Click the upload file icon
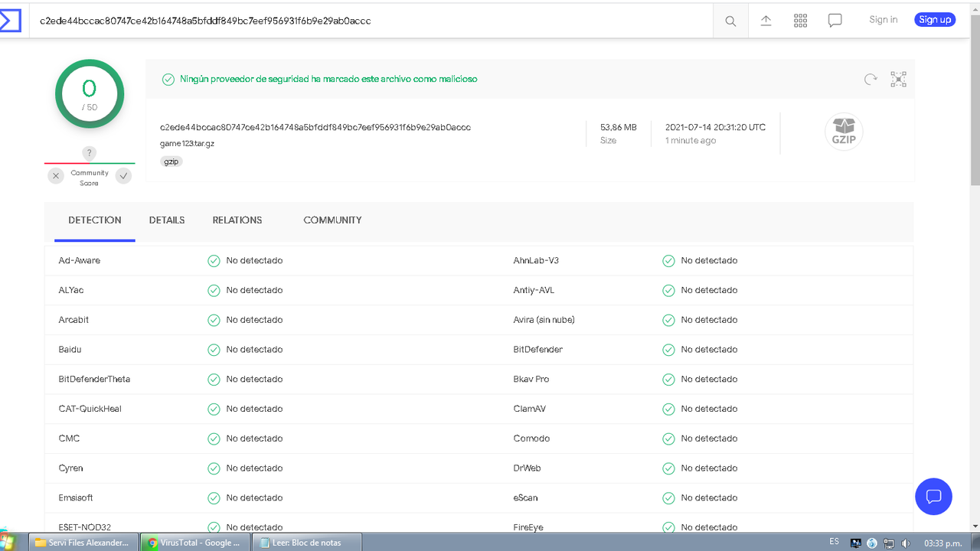The height and width of the screenshot is (551, 980). click(766, 21)
